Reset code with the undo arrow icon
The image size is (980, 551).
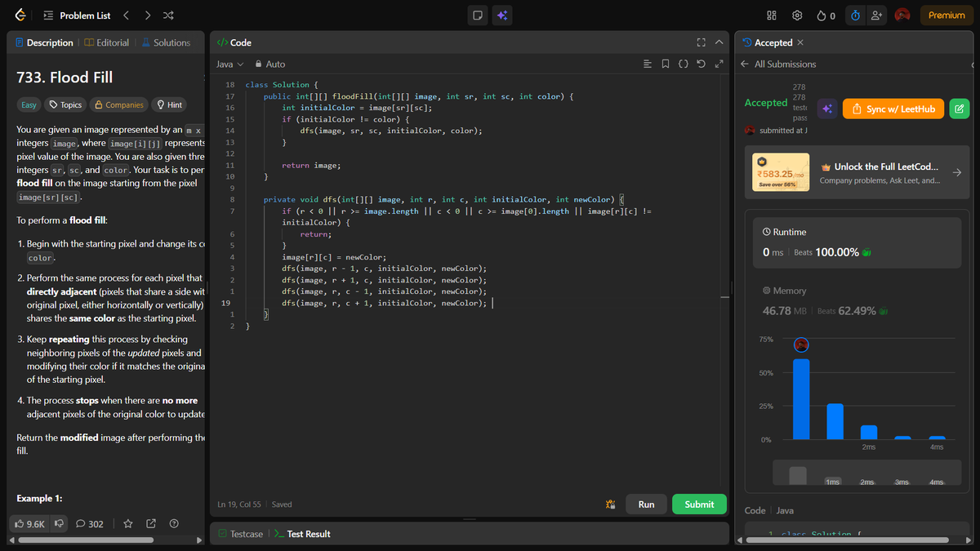tap(702, 64)
